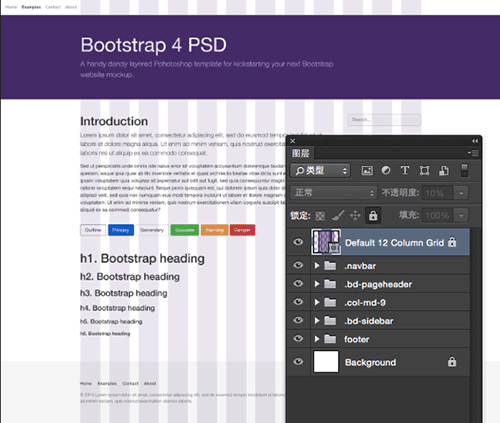
Task: Expand the footer group
Action: (317, 339)
